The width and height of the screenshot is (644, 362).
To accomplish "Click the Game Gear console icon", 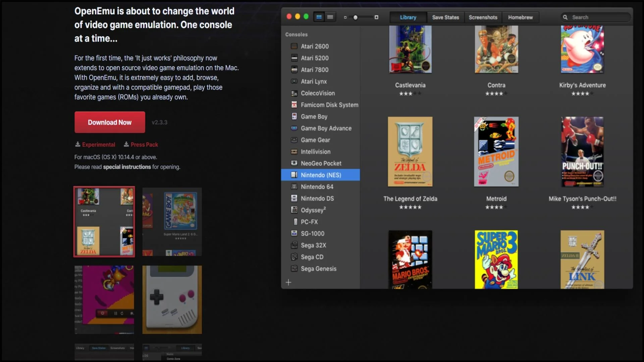I will pos(294,140).
